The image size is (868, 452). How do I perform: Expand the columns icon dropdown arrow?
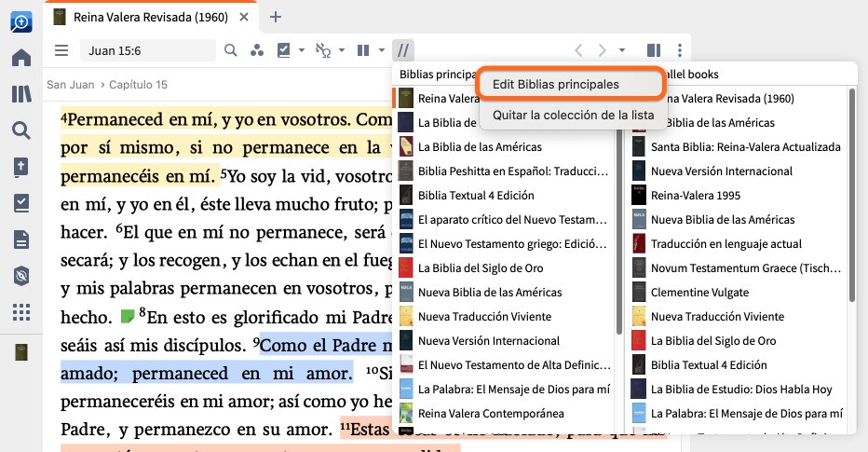coord(382,50)
